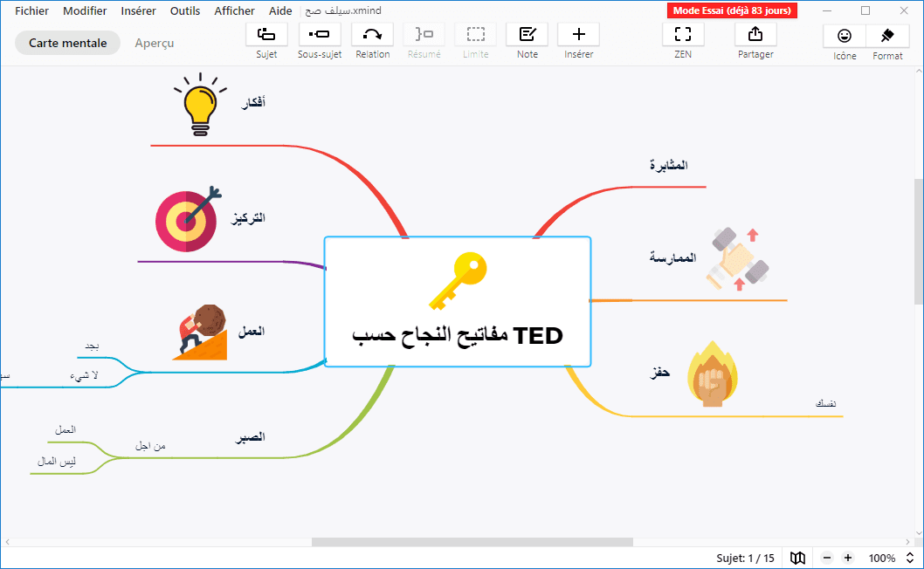Select the ليس المال subtopic

(57, 461)
